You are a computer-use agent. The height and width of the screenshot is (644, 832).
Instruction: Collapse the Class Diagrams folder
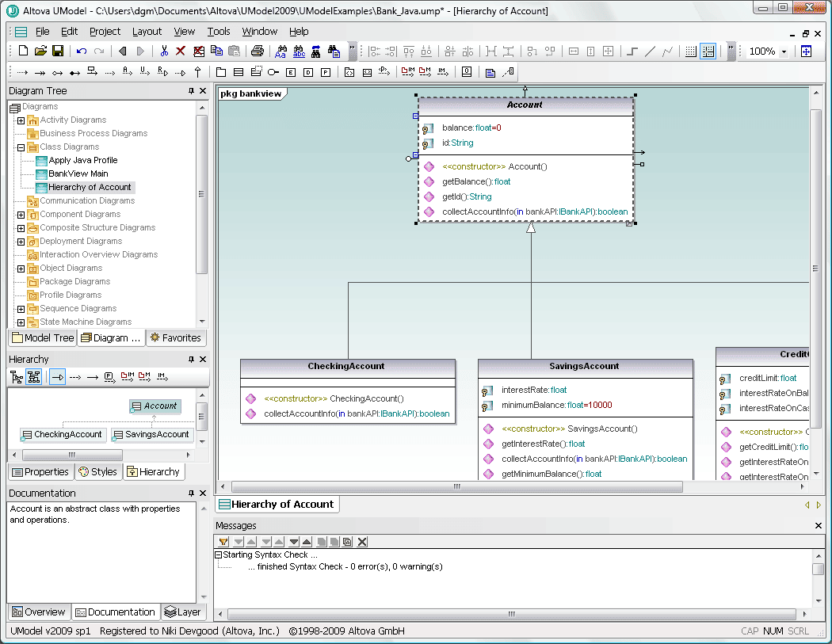21,147
